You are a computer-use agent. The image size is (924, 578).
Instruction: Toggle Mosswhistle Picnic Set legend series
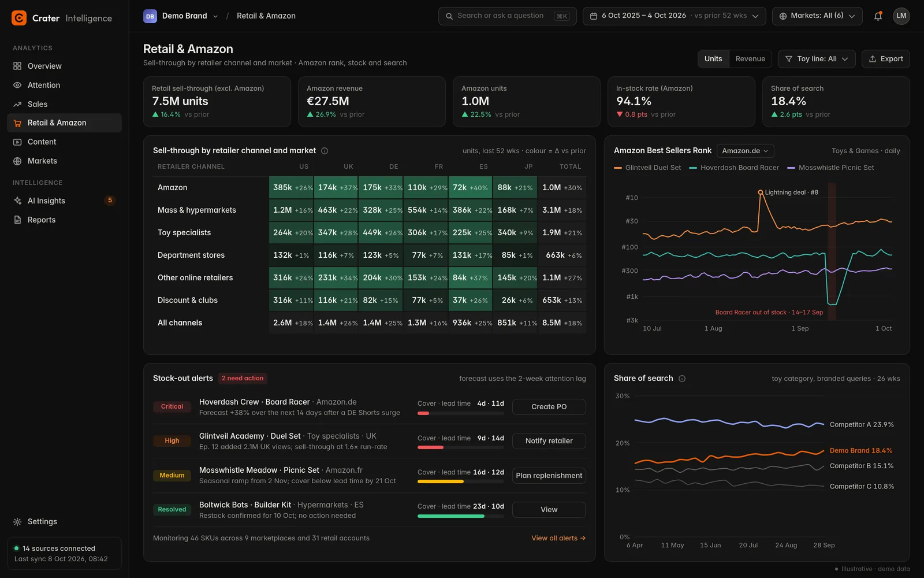(830, 168)
